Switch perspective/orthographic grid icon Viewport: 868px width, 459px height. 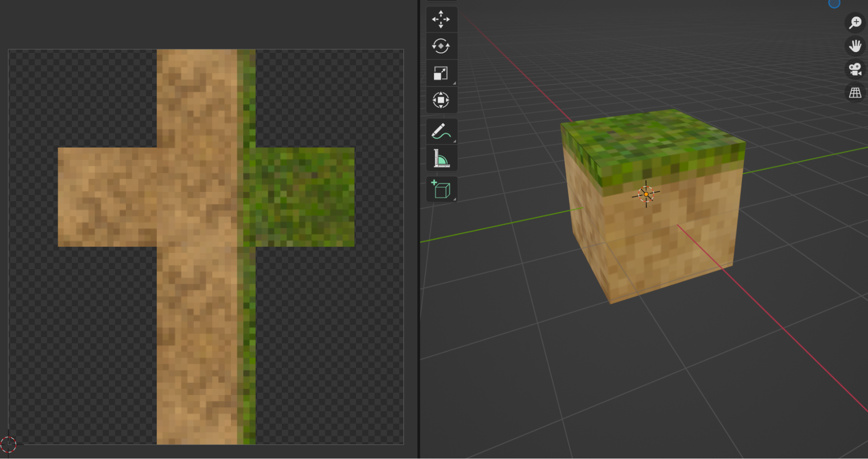click(x=855, y=92)
